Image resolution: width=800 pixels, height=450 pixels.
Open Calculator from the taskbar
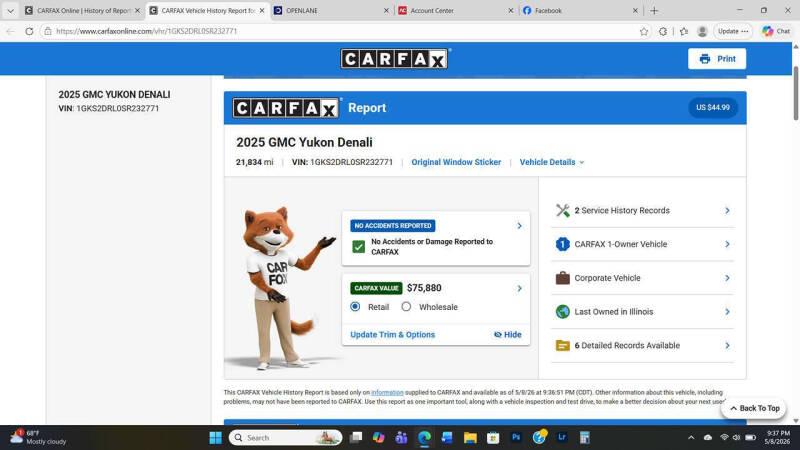click(x=585, y=437)
